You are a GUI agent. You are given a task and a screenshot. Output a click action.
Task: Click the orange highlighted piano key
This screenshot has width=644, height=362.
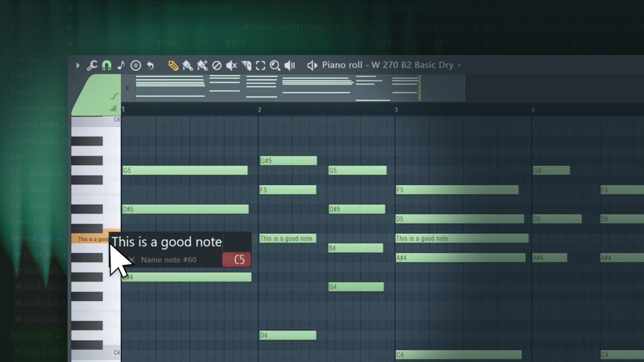click(90, 239)
